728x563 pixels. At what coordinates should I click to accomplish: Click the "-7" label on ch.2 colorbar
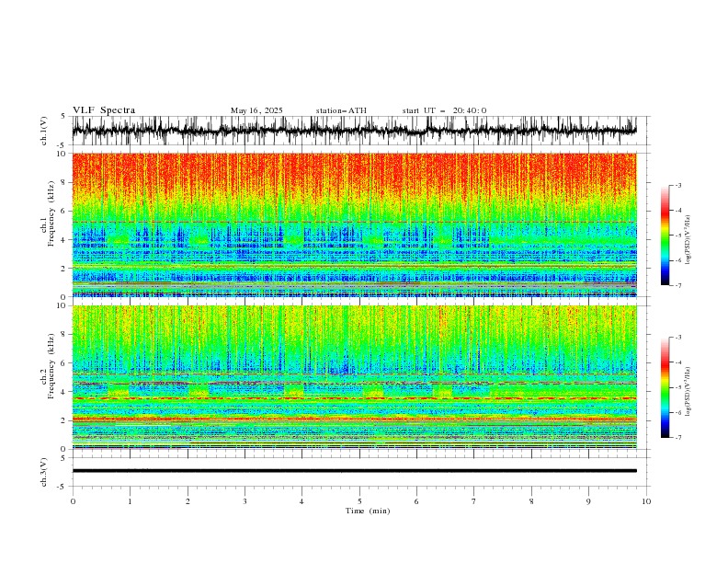tap(678, 438)
